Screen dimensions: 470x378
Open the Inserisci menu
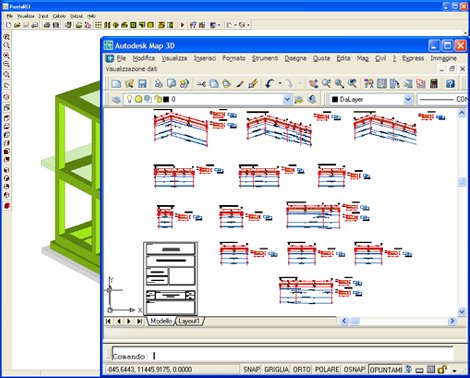(205, 58)
